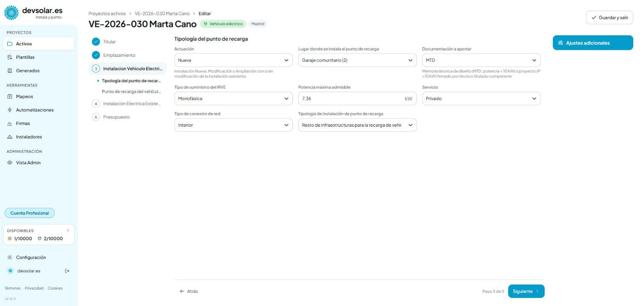
Task: Click the Términos footer link
Action: pos(12,288)
